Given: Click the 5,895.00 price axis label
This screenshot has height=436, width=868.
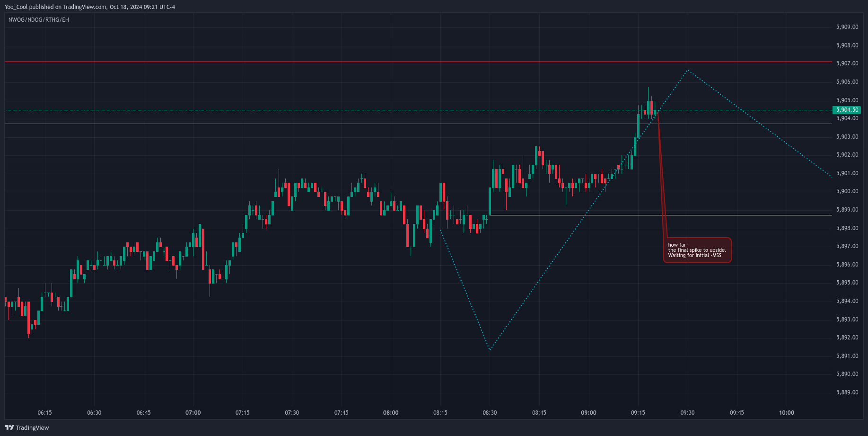Looking at the screenshot, I should (847, 283).
